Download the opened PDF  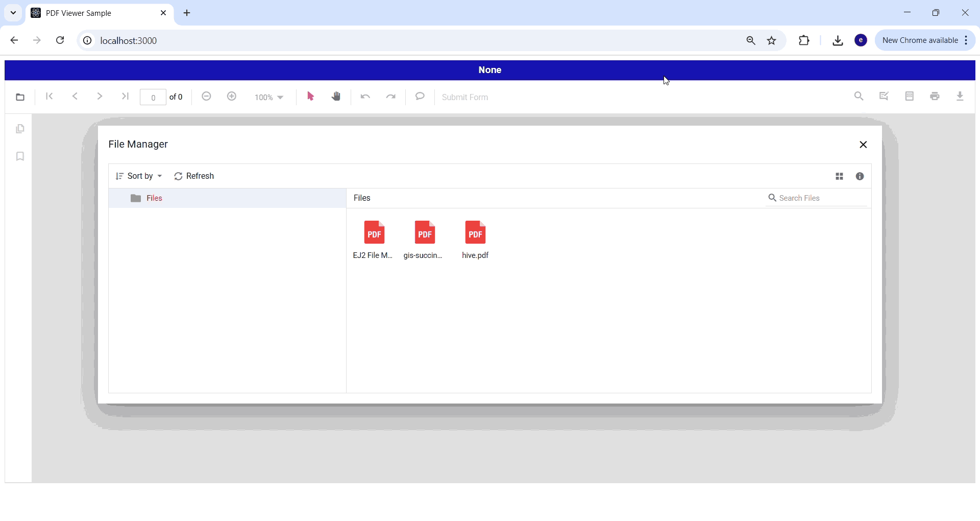(x=961, y=97)
